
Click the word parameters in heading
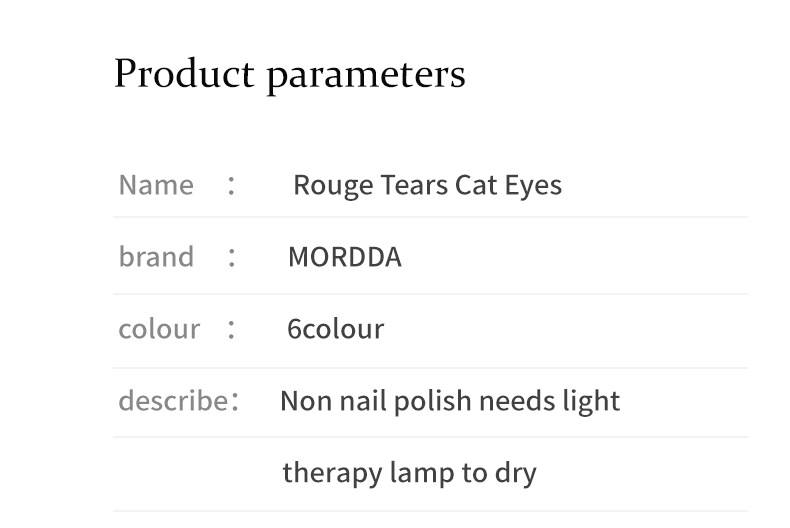pos(366,77)
